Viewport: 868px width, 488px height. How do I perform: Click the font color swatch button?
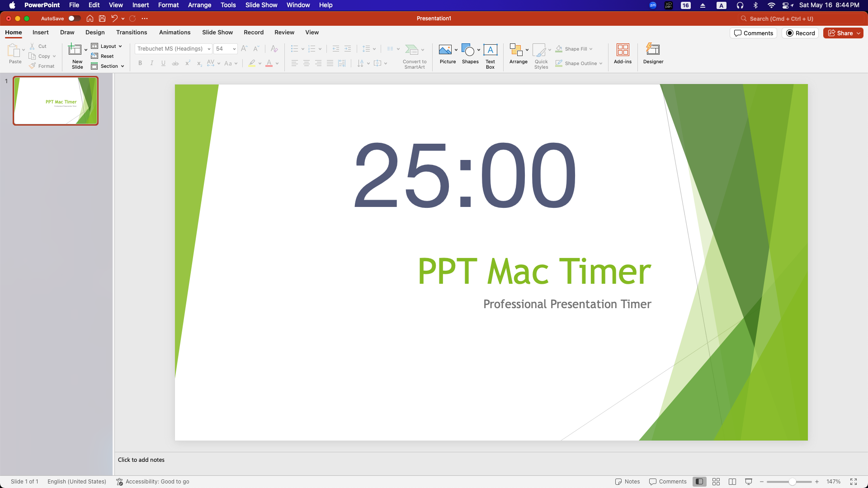(269, 63)
